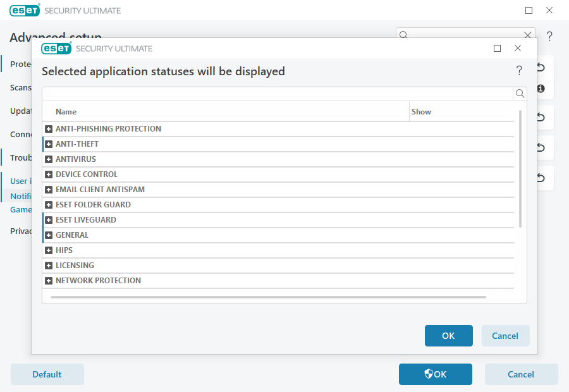Viewport: 569px width, 392px height.
Task: Maximize the statuses dialog window
Action: tap(497, 48)
